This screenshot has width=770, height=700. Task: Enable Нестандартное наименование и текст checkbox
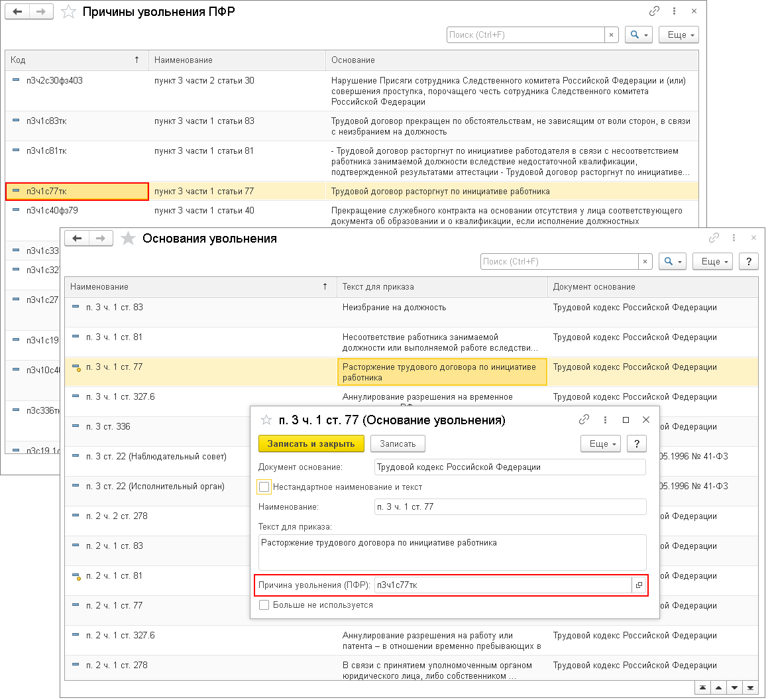pyautogui.click(x=264, y=487)
